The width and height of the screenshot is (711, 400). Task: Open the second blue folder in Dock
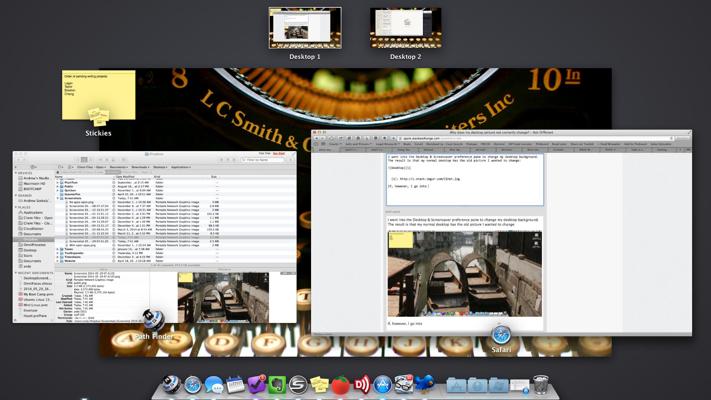[x=477, y=385]
